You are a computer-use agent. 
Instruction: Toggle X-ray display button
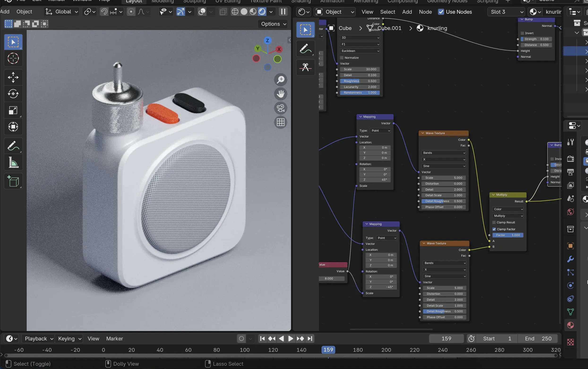pos(223,12)
